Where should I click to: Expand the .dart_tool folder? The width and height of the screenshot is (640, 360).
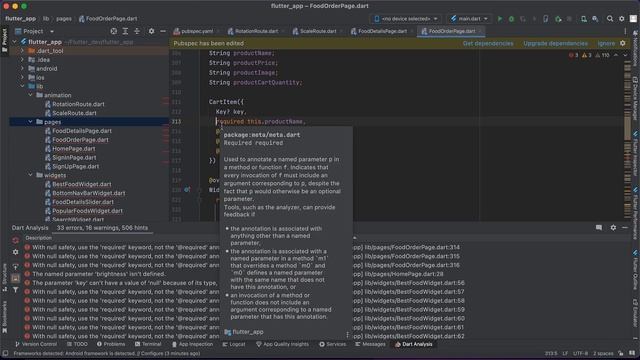22,51
